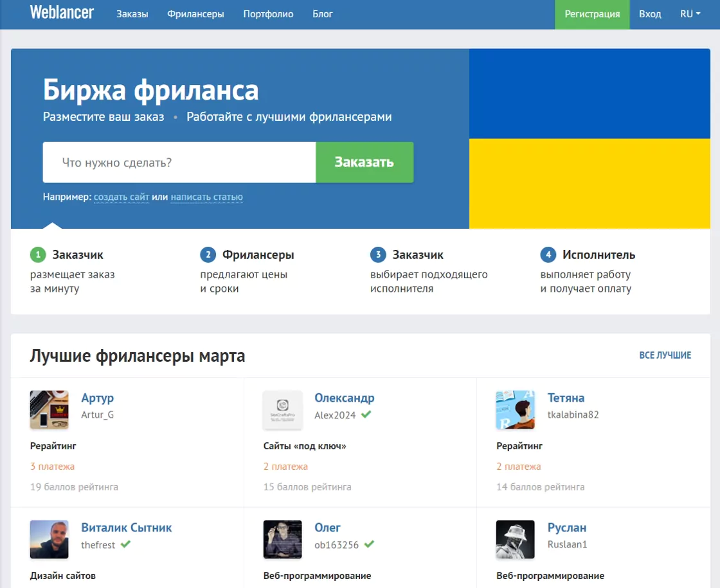Focus the 'Что нужно сделать?' field
The height and width of the screenshot is (588, 720).
179,163
